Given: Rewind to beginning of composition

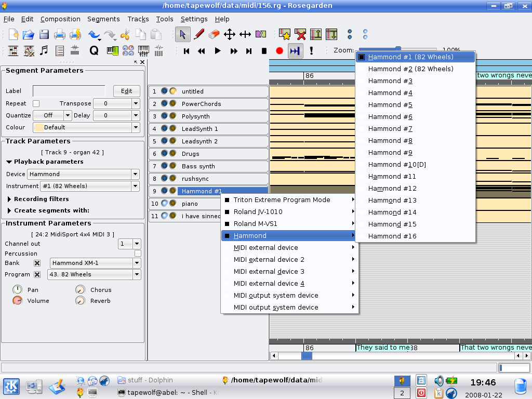Looking at the screenshot, I should tap(187, 51).
